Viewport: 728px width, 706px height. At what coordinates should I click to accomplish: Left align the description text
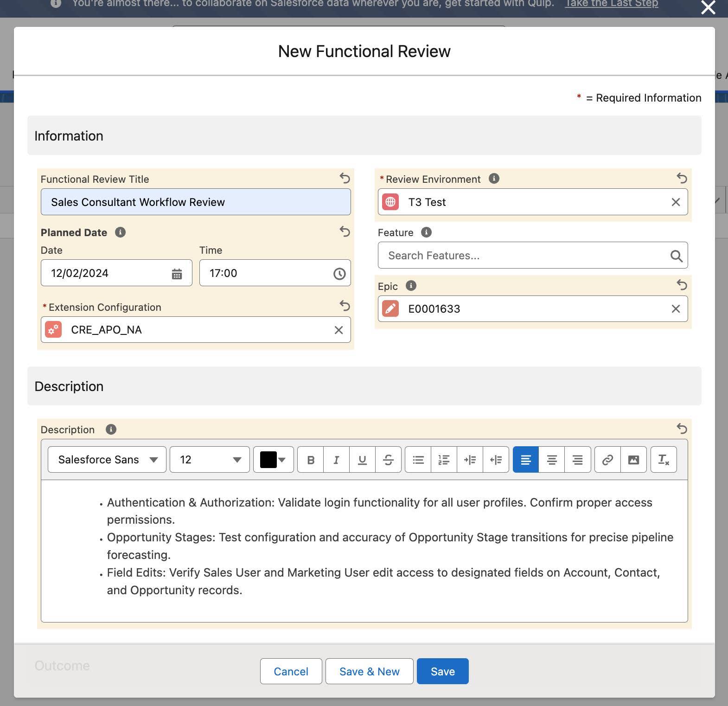(x=526, y=460)
